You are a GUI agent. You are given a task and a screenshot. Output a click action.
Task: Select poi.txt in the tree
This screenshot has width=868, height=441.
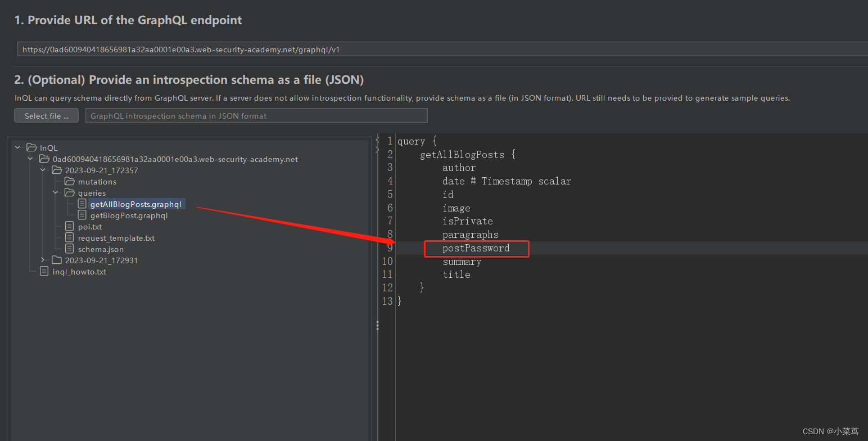click(x=90, y=227)
